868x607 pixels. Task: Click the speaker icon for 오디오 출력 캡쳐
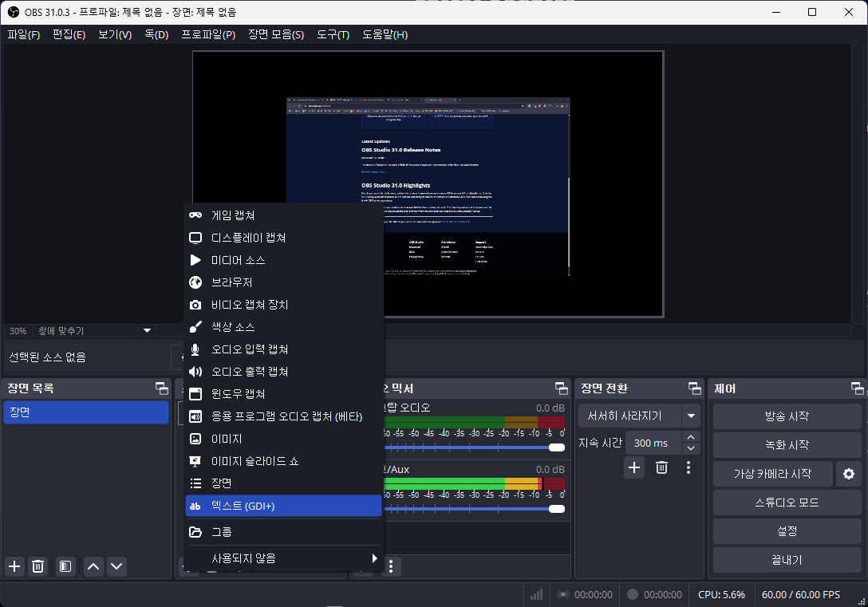coord(195,372)
